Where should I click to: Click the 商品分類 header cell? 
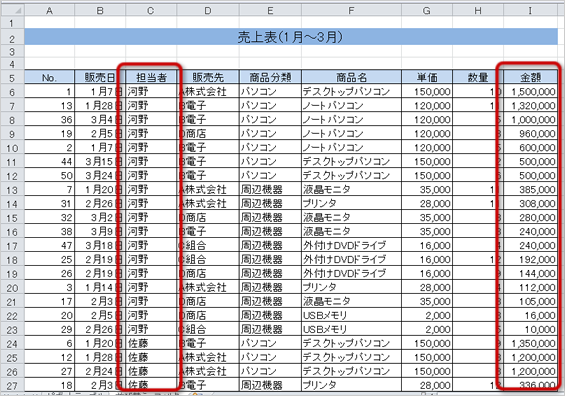[x=270, y=77]
